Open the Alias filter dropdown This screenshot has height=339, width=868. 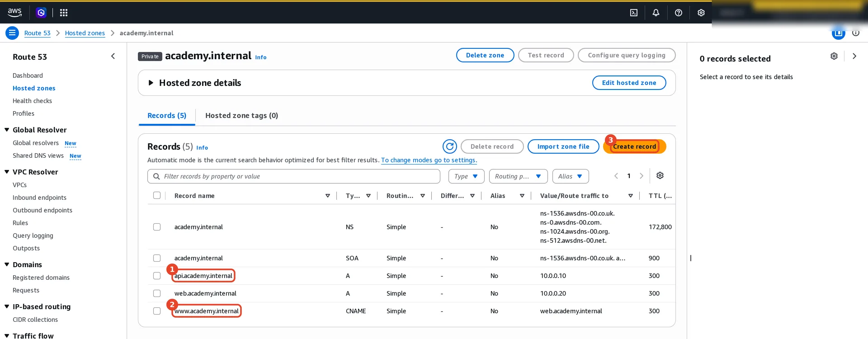coord(571,176)
